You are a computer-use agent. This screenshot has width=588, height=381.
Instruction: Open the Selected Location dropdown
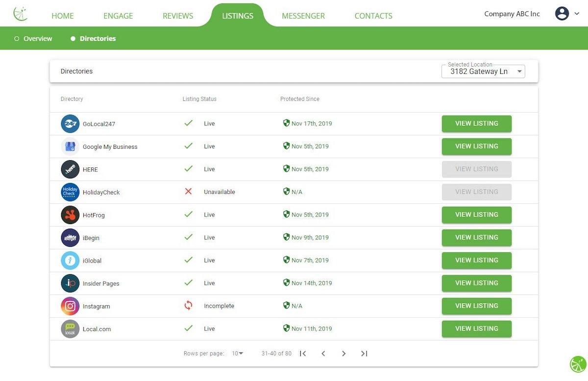pyautogui.click(x=483, y=71)
